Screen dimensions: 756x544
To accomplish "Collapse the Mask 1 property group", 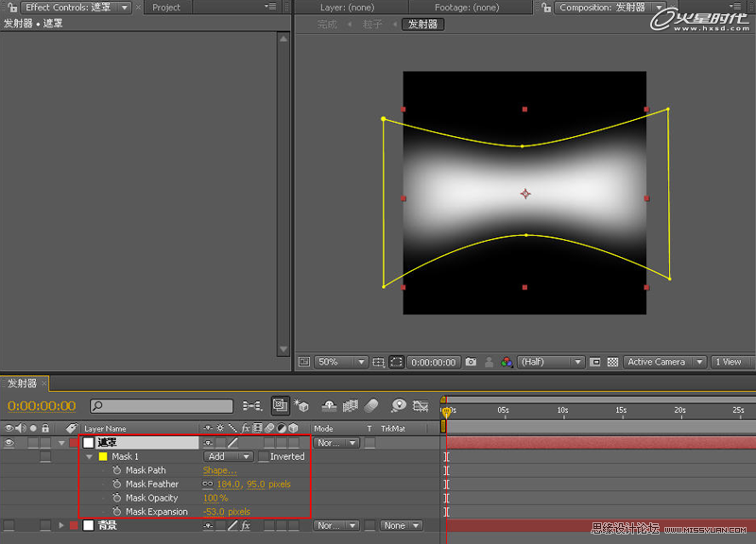I will click(x=89, y=456).
